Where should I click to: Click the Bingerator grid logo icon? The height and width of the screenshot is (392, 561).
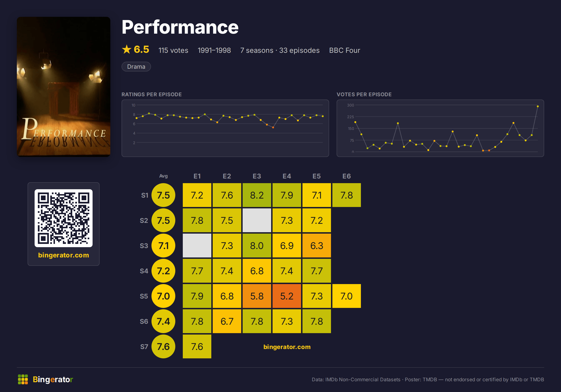(23, 379)
